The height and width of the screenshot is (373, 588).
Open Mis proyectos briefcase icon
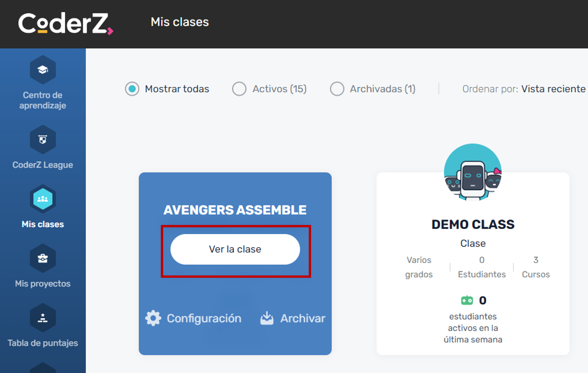pyautogui.click(x=43, y=258)
